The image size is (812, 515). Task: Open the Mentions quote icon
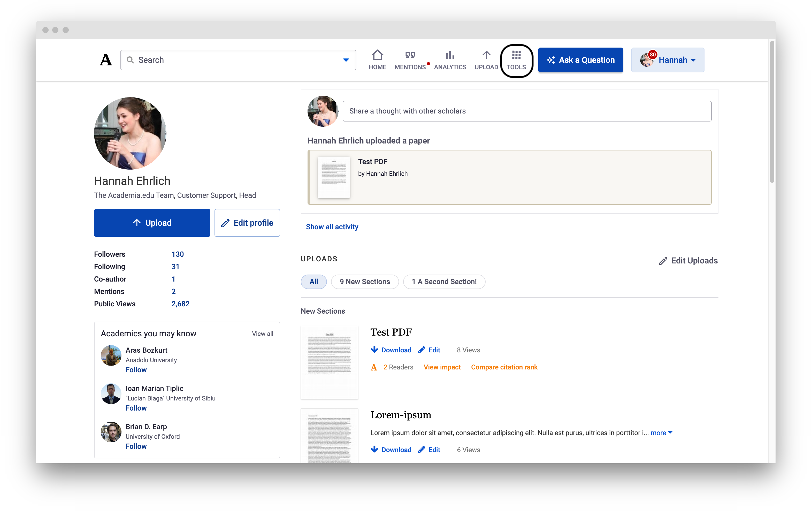[410, 55]
